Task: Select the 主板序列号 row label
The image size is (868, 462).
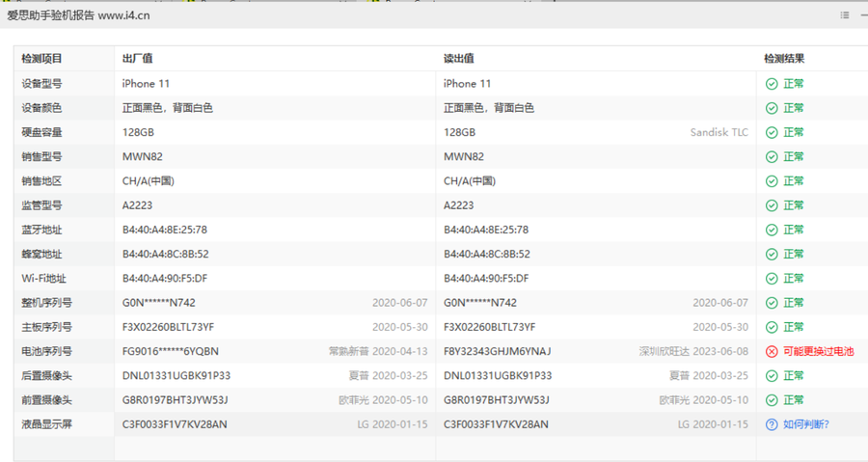Action: pyautogui.click(x=46, y=328)
